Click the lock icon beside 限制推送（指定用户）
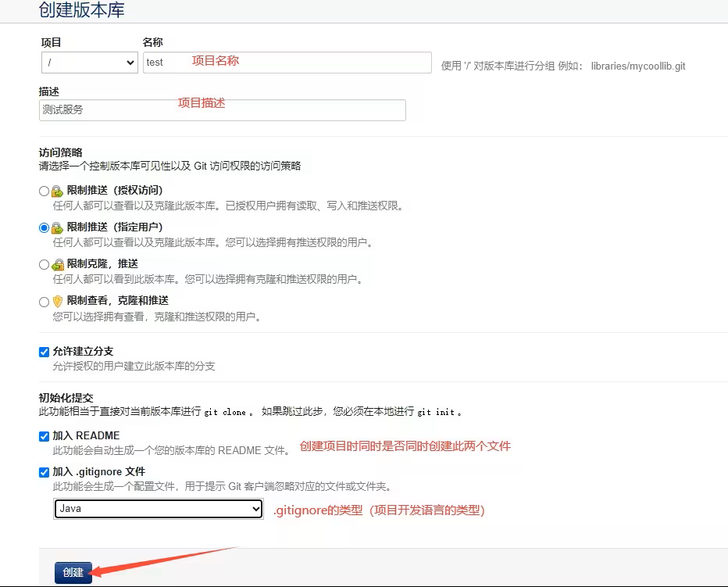Image resolution: width=728 pixels, height=587 pixels. pyautogui.click(x=57, y=228)
